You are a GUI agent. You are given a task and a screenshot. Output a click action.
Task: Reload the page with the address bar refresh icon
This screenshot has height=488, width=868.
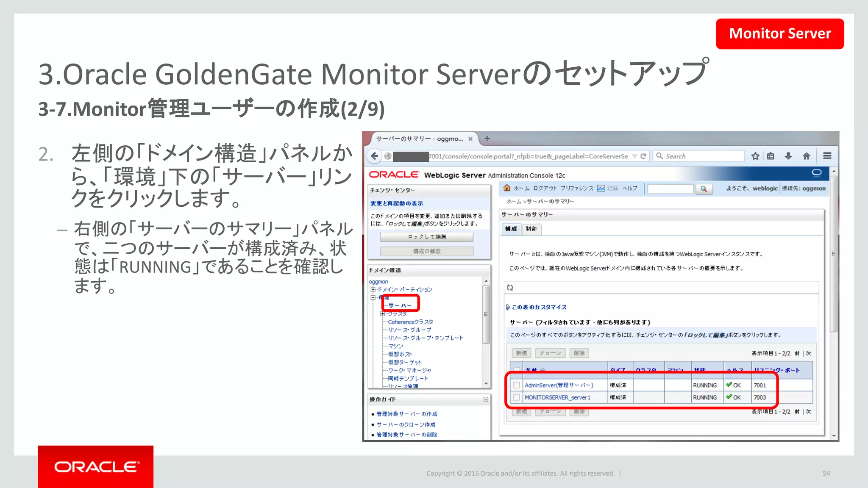(643, 156)
